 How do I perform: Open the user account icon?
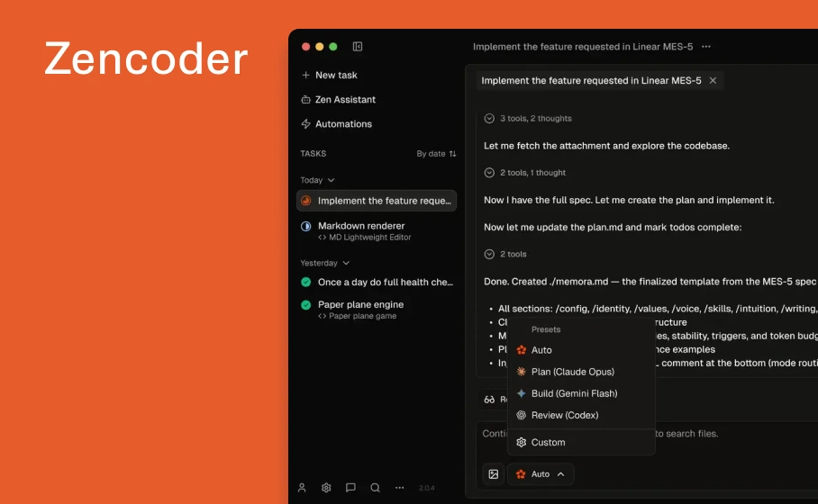302,488
